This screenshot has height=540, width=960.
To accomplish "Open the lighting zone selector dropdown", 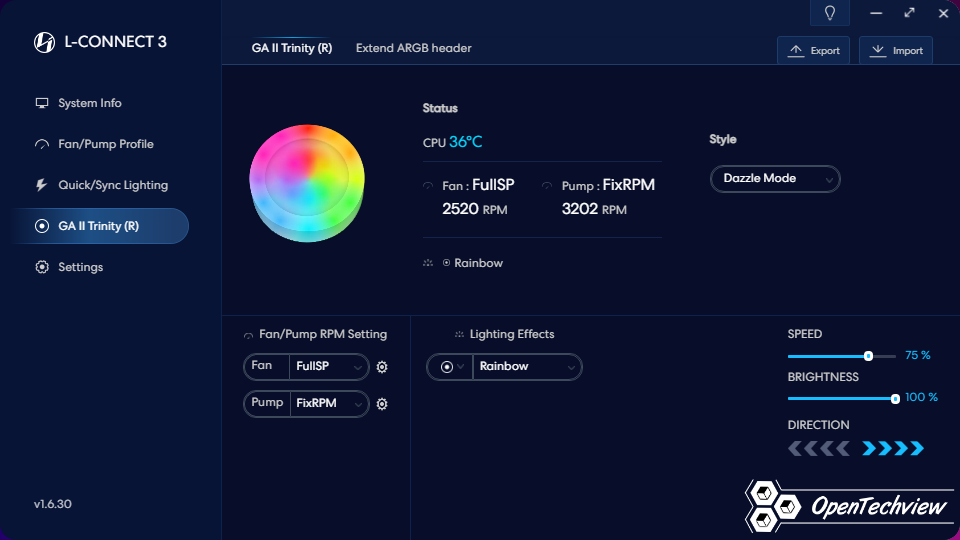I will (451, 367).
